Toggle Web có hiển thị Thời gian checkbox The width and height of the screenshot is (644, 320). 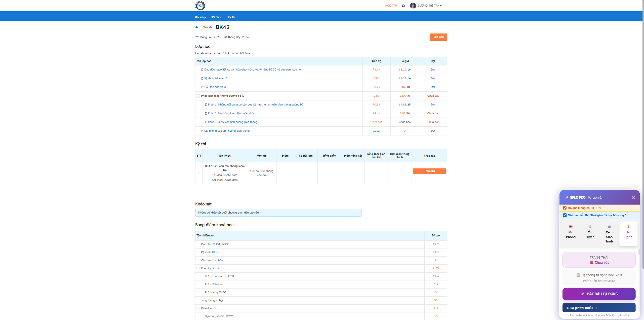tap(565, 215)
